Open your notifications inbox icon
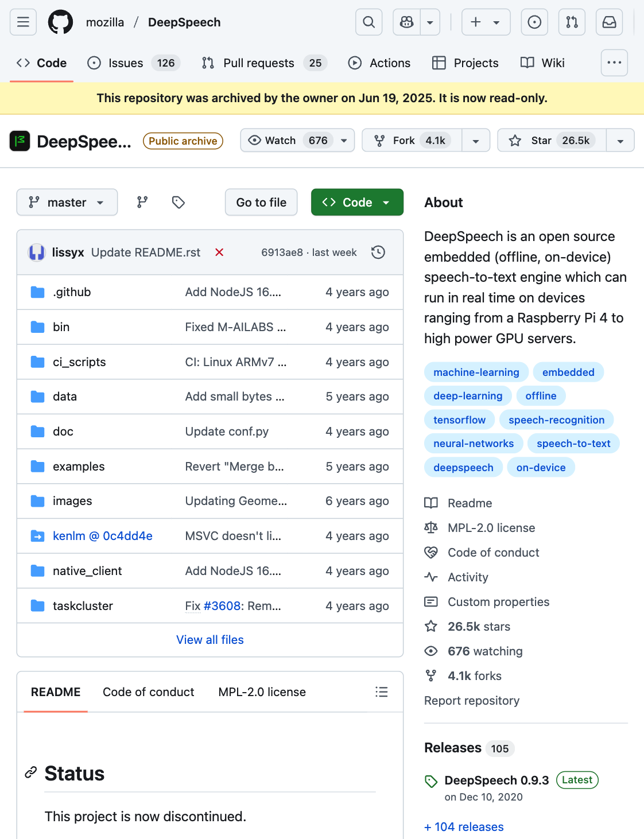This screenshot has height=839, width=644. pyautogui.click(x=609, y=22)
